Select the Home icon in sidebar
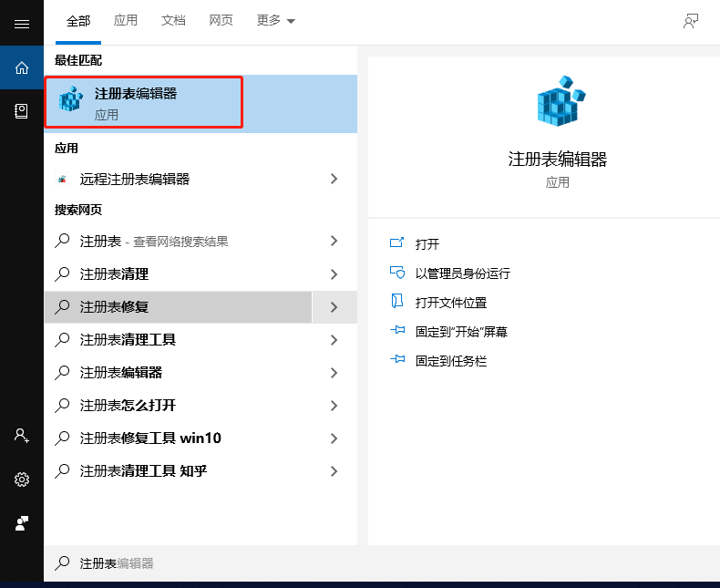Viewport: 720px width, 588px height. click(x=22, y=67)
